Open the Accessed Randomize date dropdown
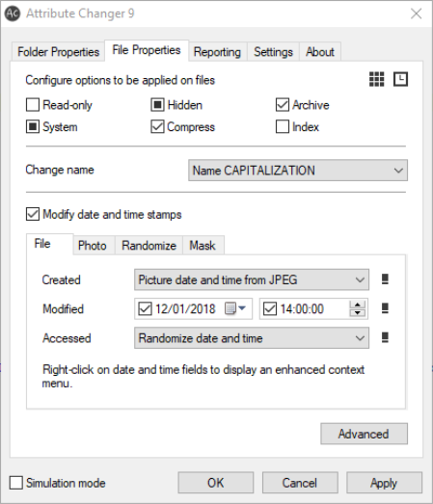 tap(252, 338)
